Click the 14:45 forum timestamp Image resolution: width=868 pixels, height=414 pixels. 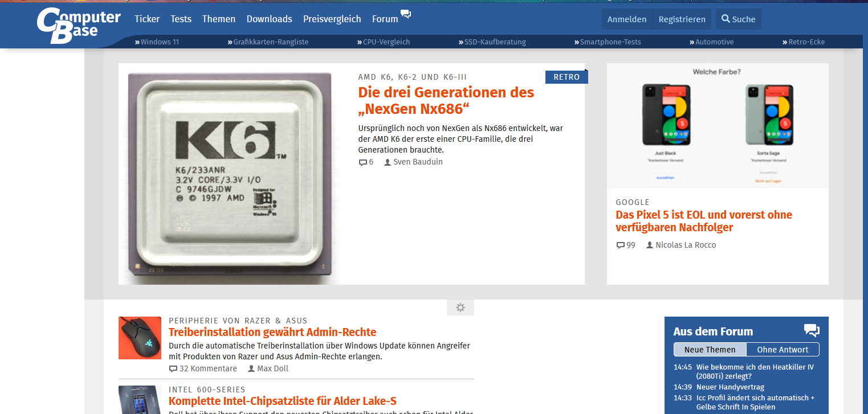pyautogui.click(x=683, y=367)
